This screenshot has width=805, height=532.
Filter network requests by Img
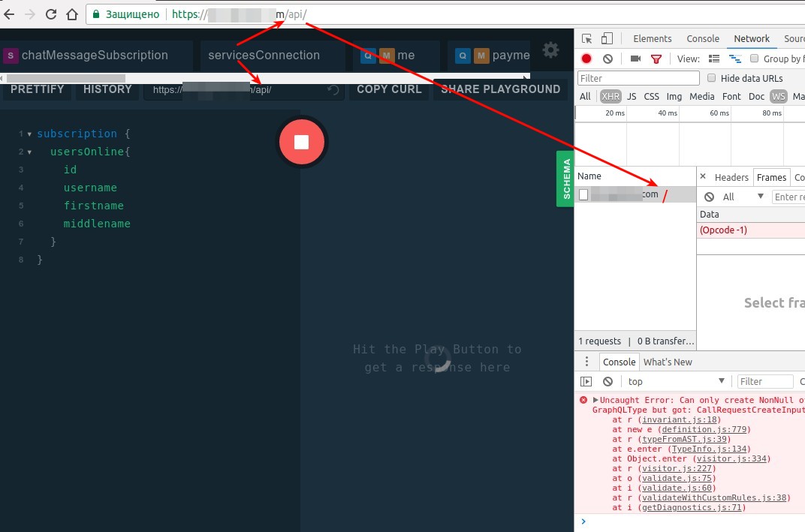point(674,97)
